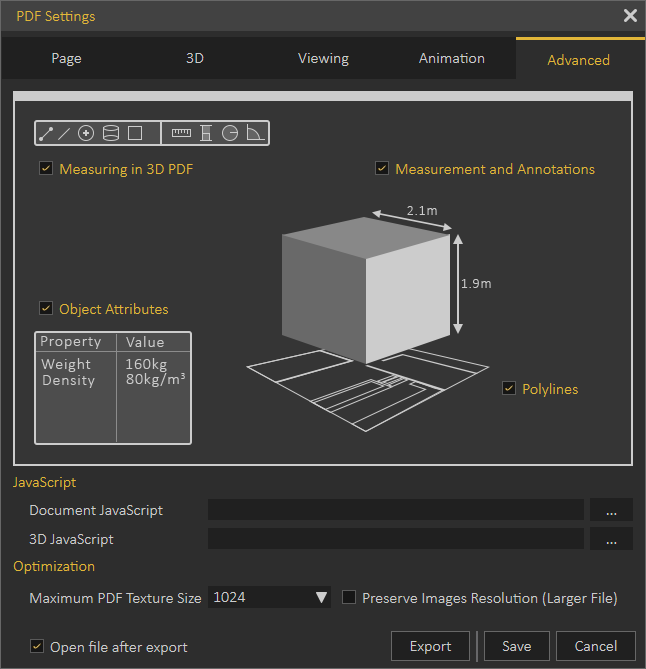
Task: Toggle Measurement and Annotations checkbox
Action: coord(382,168)
